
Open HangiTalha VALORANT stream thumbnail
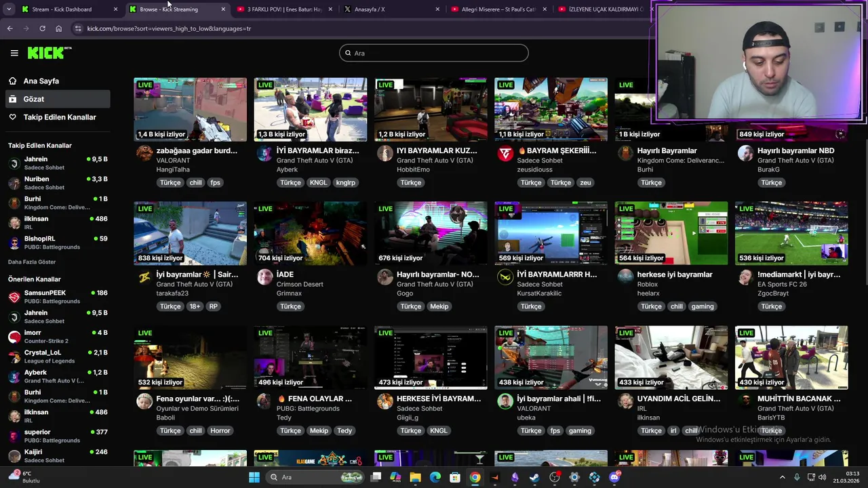(x=191, y=109)
